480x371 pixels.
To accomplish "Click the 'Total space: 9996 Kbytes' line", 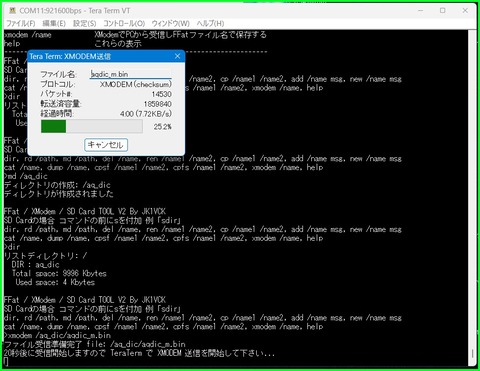I will (59, 274).
